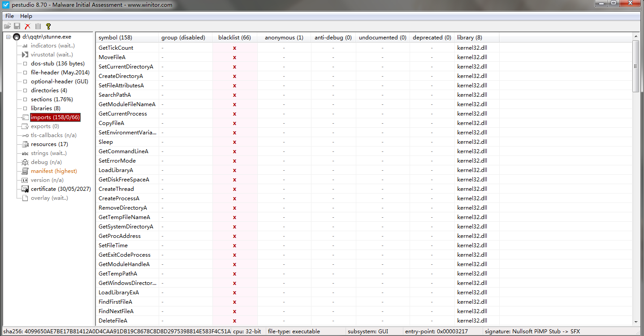Select the resources (17) tree node
This screenshot has width=644, height=336.
coord(49,144)
